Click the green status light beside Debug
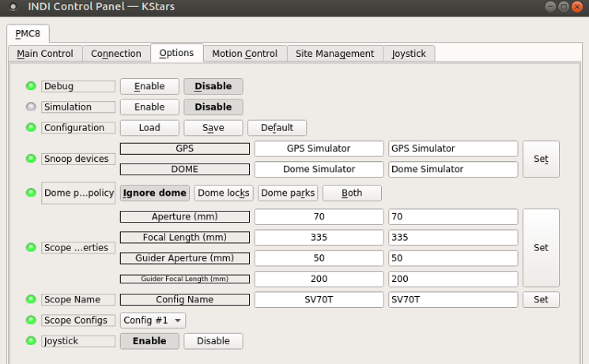Screen dimensions: 589x364 tap(31, 86)
